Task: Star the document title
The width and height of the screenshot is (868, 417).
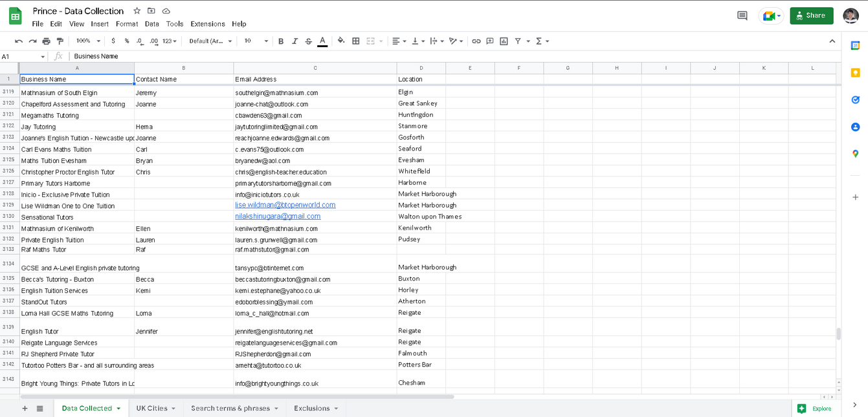Action: coord(137,11)
